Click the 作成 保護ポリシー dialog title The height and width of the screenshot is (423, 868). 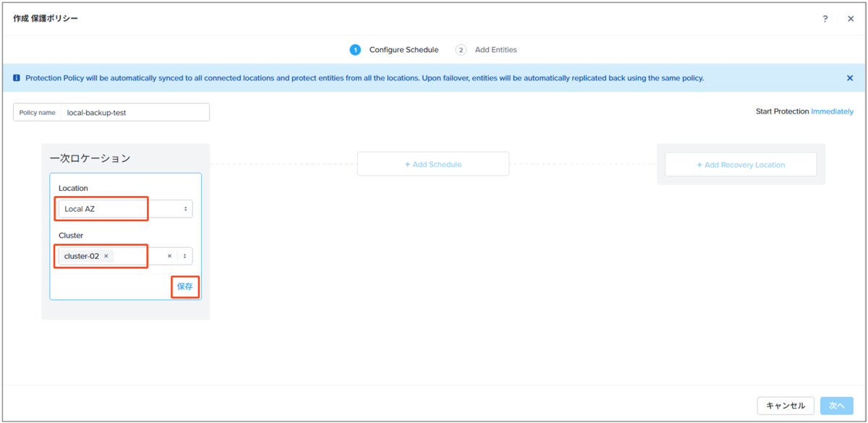46,18
